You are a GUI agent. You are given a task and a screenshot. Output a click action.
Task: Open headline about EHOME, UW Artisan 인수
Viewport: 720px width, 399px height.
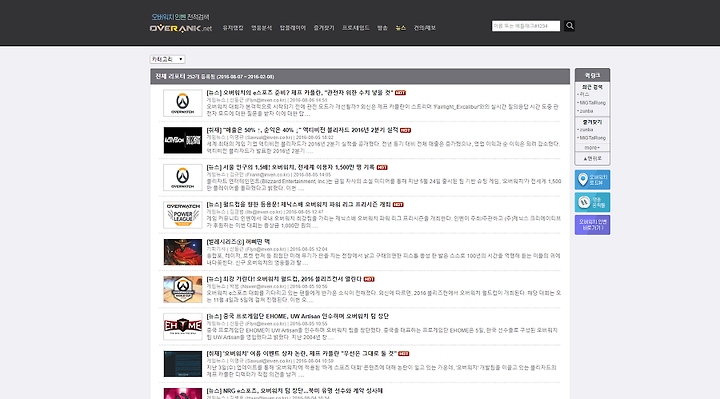click(x=298, y=316)
